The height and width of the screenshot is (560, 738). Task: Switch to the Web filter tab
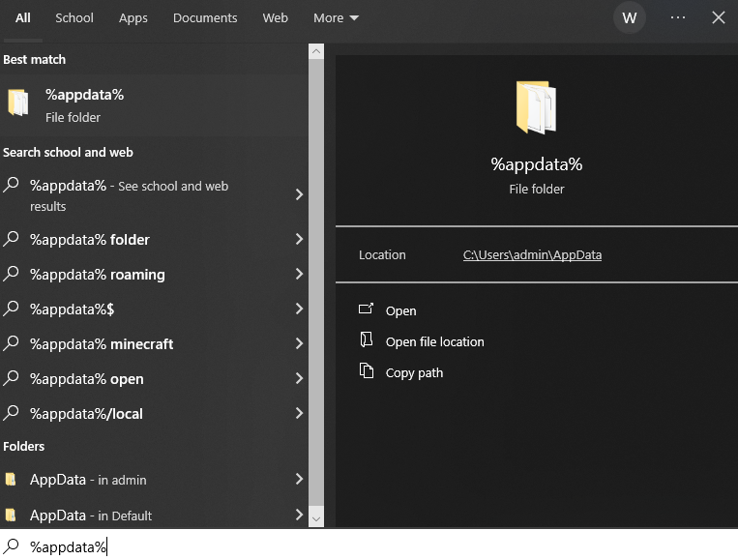coord(276,17)
